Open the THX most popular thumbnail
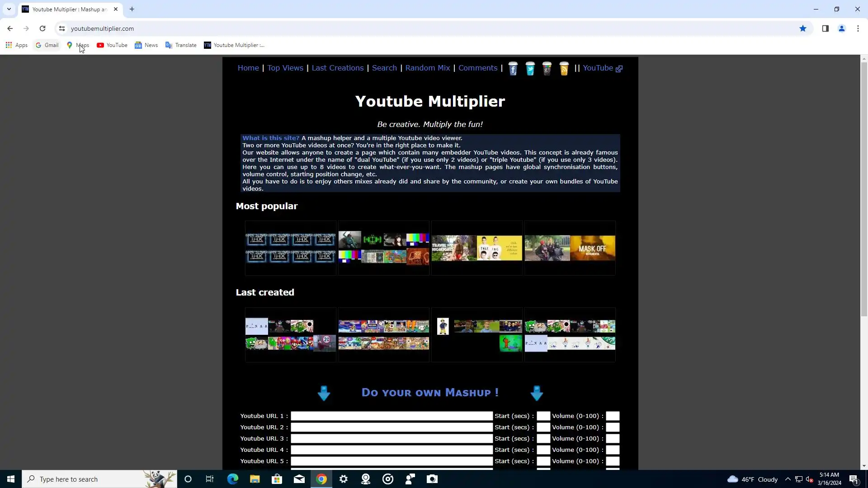 [x=290, y=248]
